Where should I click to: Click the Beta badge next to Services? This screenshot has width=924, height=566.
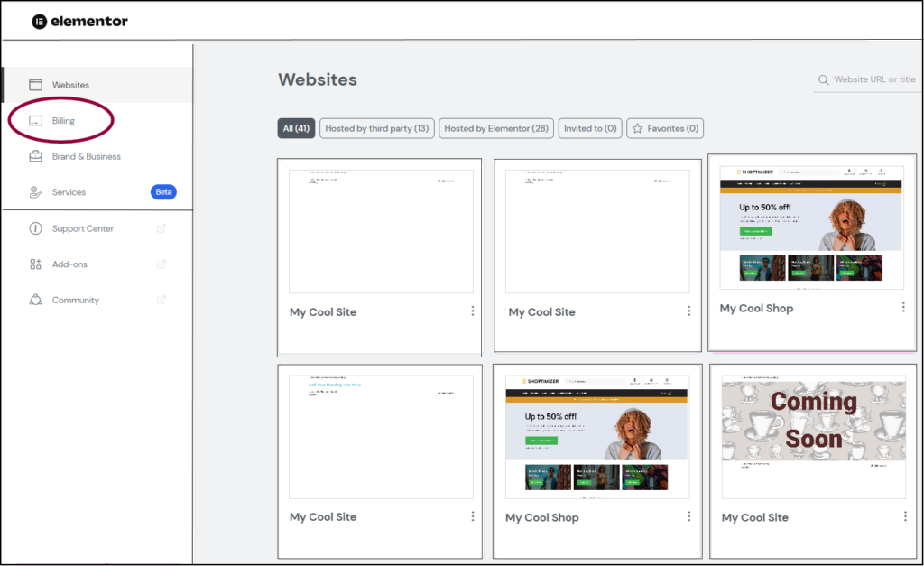click(x=163, y=192)
